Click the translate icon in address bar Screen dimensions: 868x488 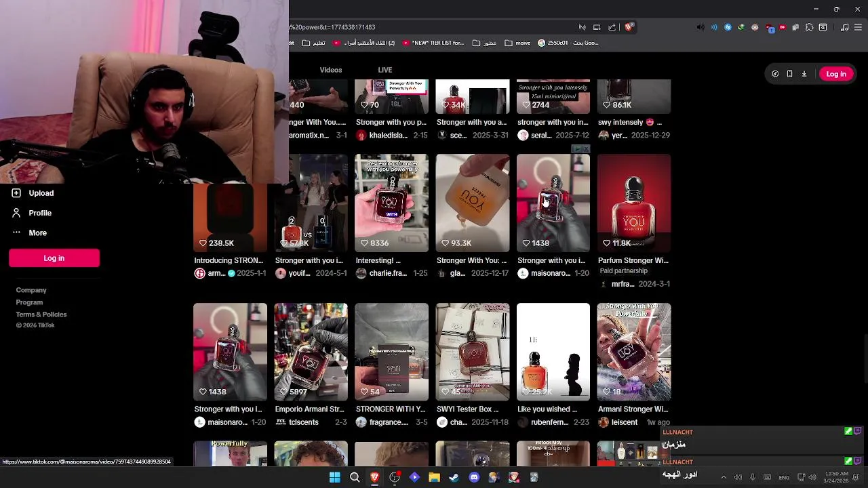tap(582, 27)
